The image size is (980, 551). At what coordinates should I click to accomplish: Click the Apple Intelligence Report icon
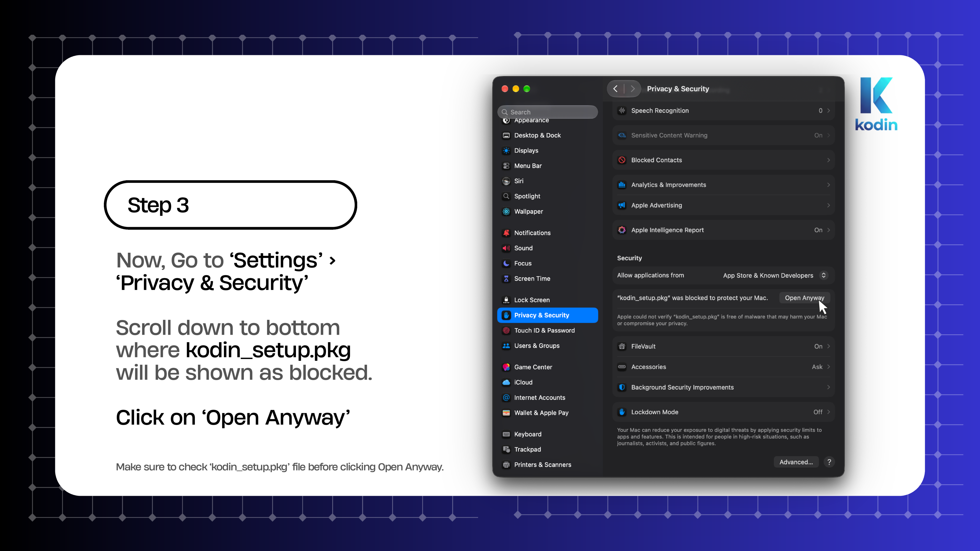(622, 230)
